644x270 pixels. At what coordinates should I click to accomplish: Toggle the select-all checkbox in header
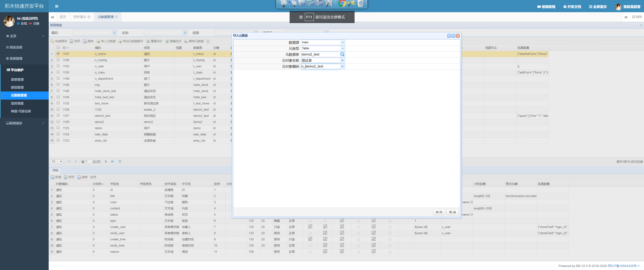58,47
